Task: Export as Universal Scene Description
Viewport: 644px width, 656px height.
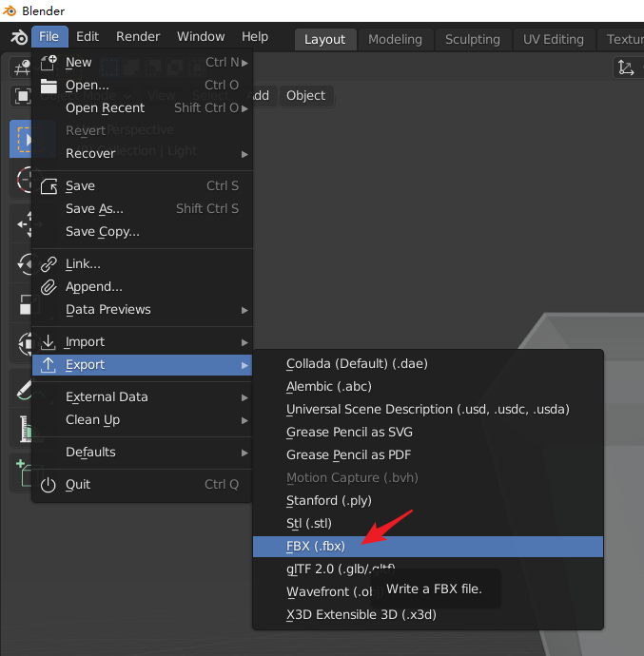Action: click(x=428, y=409)
